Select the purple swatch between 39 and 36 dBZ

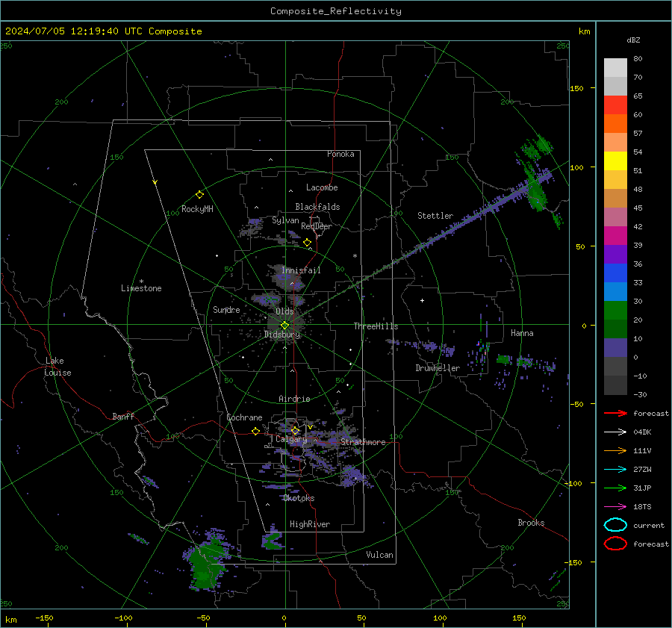(x=615, y=254)
